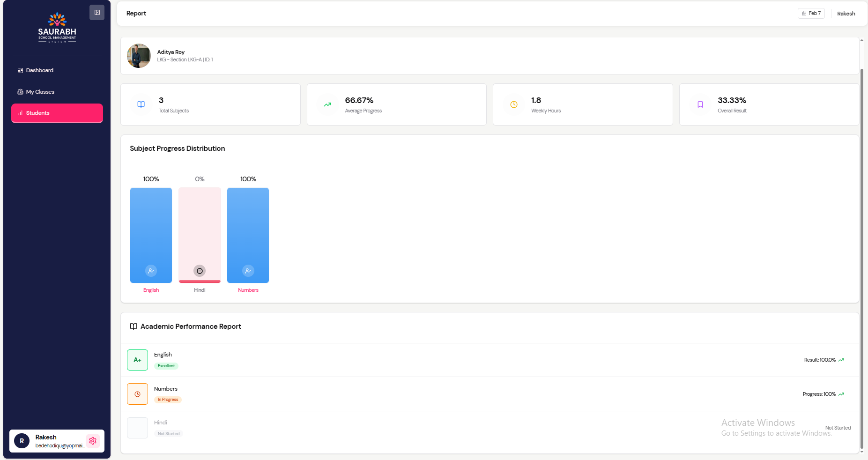Screen dimensions: 868x460
Task: Open Dashboard from the sidebar
Action: 39,70
